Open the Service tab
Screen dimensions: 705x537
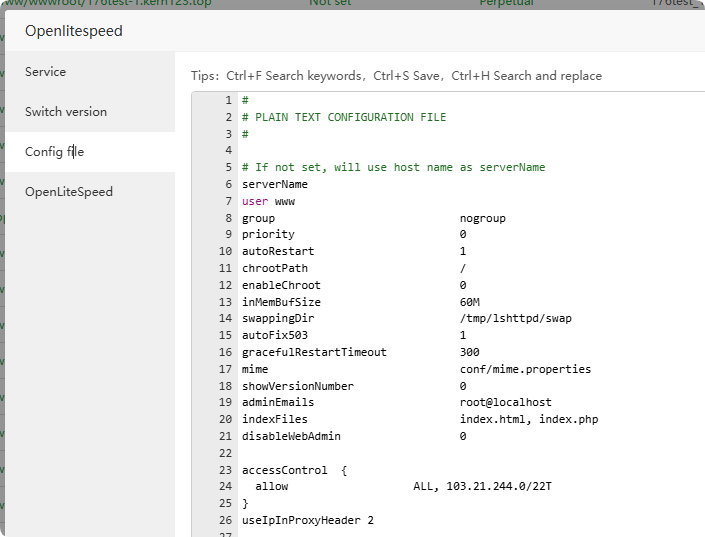click(x=46, y=72)
